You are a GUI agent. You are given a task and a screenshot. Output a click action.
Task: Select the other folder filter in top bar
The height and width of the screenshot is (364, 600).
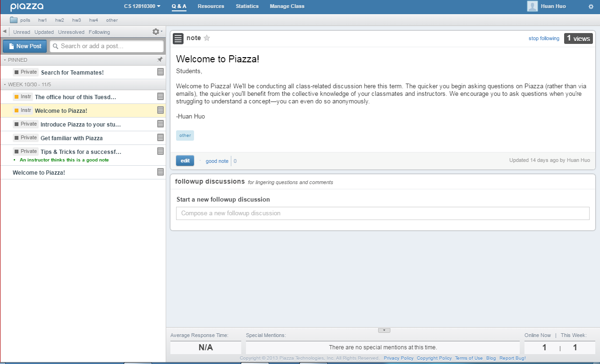112,20
